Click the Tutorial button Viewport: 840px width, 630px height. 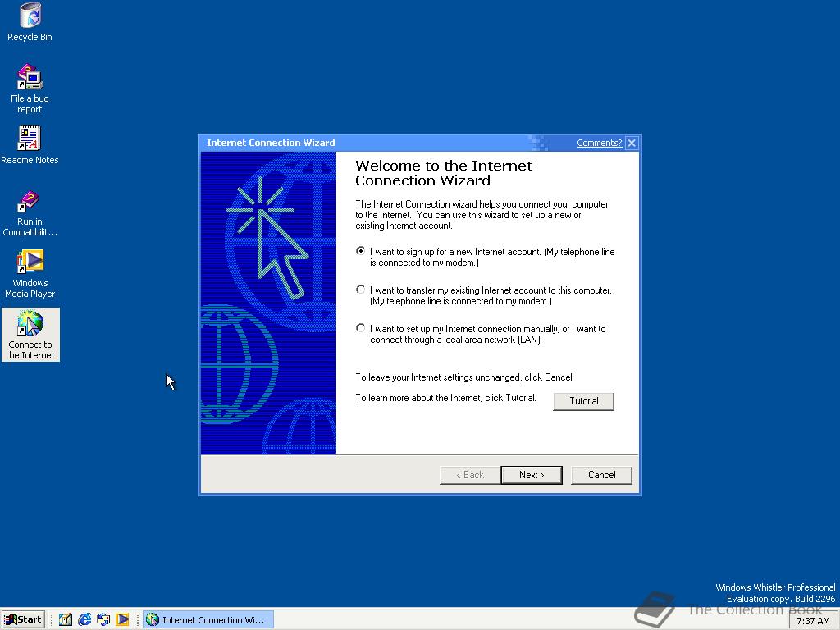pyautogui.click(x=583, y=401)
